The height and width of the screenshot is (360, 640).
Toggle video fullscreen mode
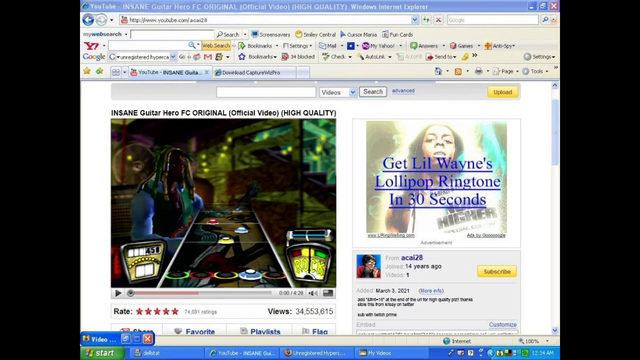(328, 293)
